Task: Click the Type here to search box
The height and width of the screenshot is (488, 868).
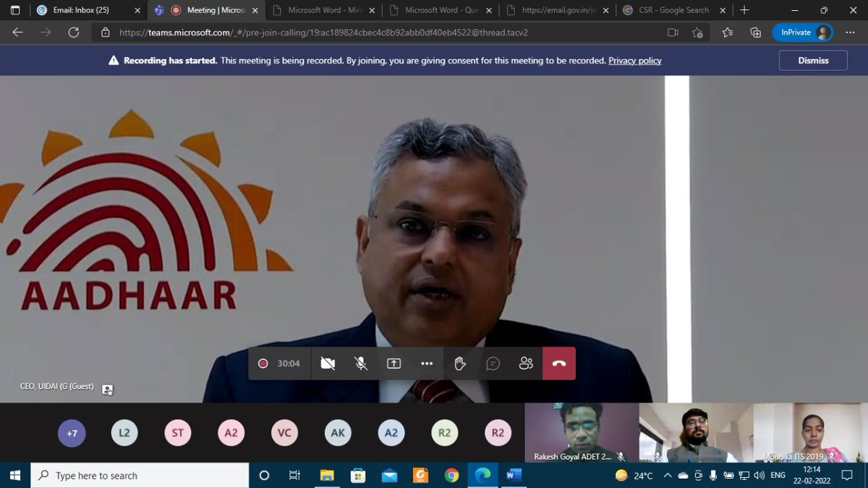Action: [140, 476]
